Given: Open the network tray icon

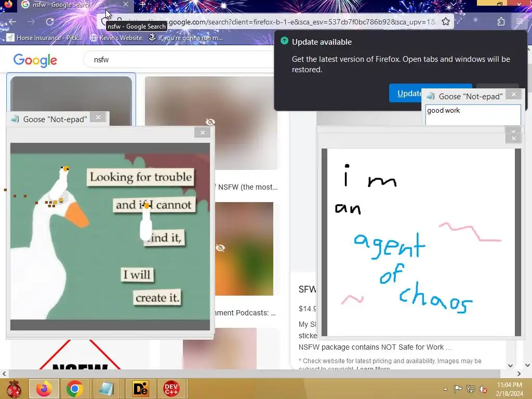Looking at the screenshot, I should pos(471,389).
